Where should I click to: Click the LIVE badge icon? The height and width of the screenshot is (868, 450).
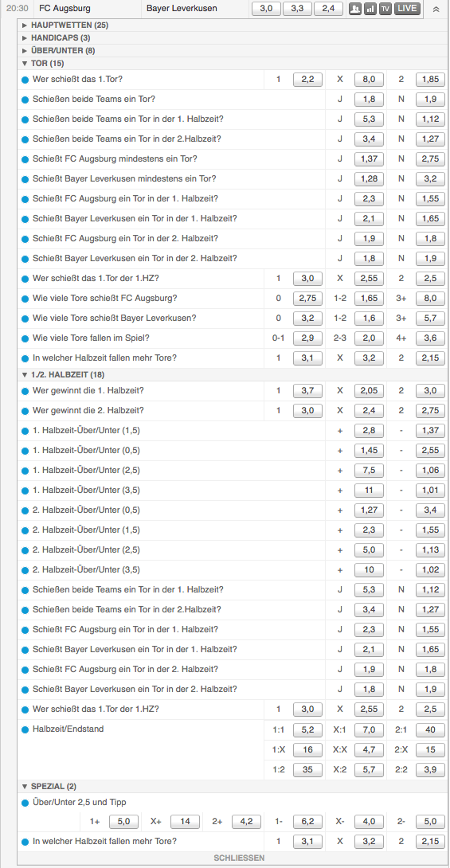(x=407, y=9)
